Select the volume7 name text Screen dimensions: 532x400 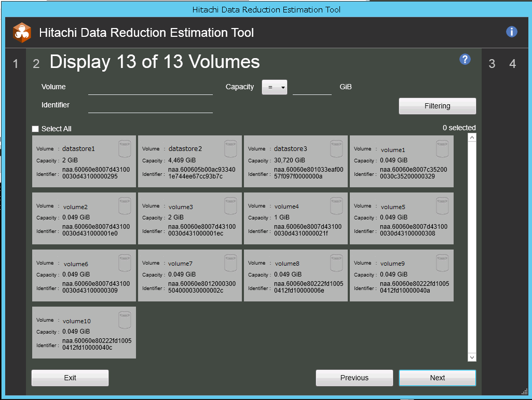[x=180, y=264]
